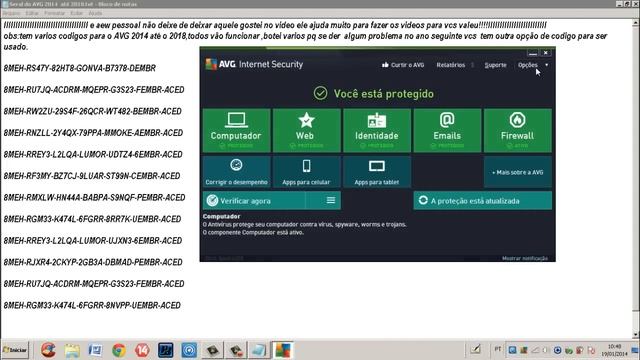Expand the Opções dropdown in AVG
640x360 pixels.
point(532,65)
